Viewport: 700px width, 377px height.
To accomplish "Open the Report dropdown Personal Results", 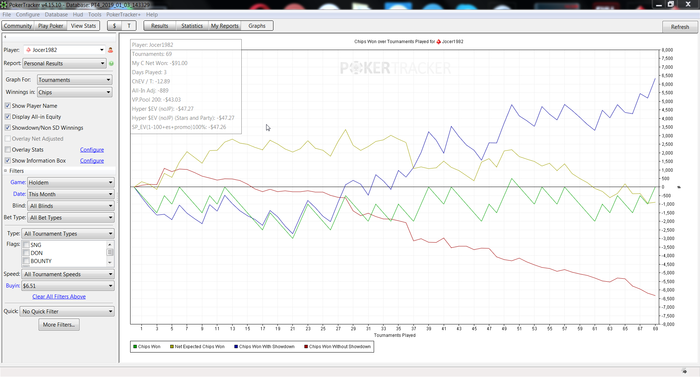I will point(64,63).
